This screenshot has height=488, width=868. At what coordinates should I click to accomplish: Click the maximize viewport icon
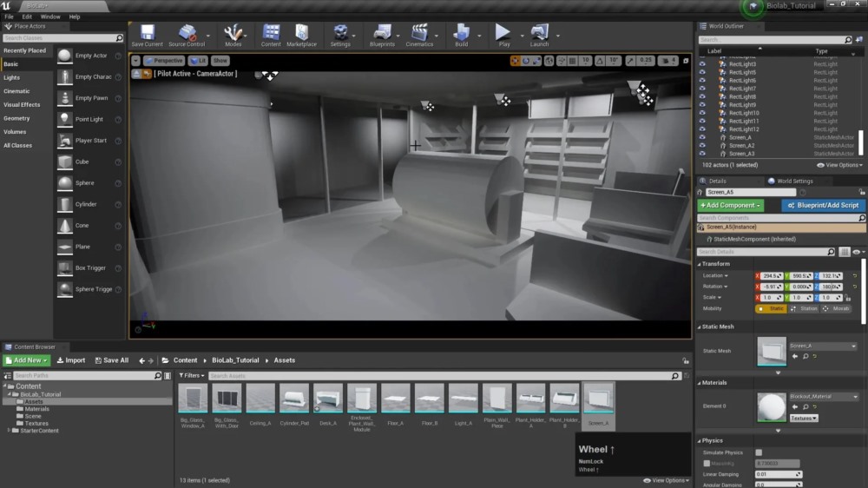(x=686, y=61)
